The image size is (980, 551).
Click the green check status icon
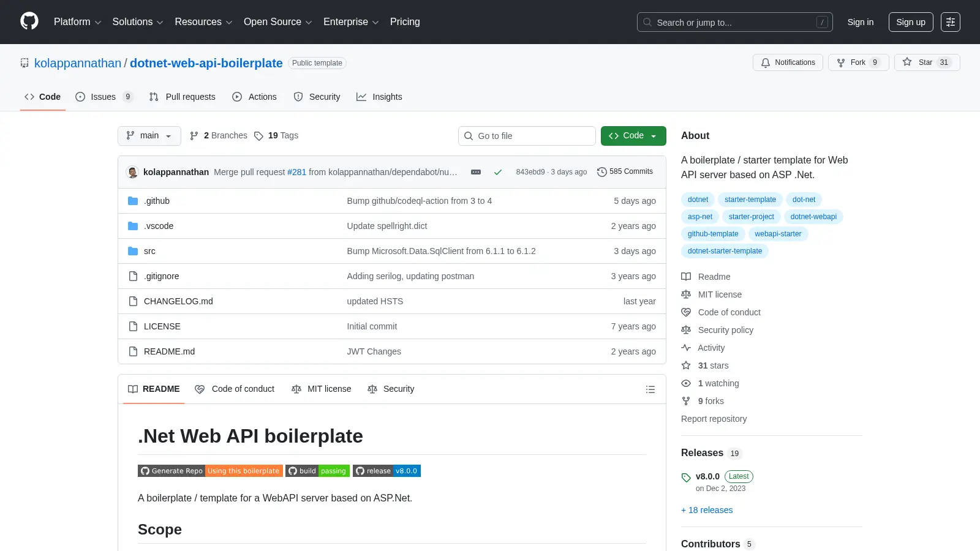498,172
